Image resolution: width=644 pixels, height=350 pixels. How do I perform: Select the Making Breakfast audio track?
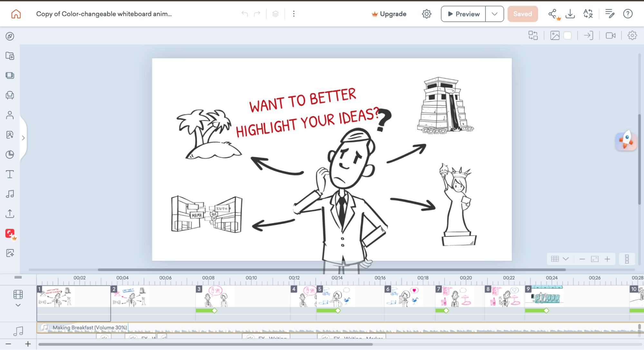340,328
